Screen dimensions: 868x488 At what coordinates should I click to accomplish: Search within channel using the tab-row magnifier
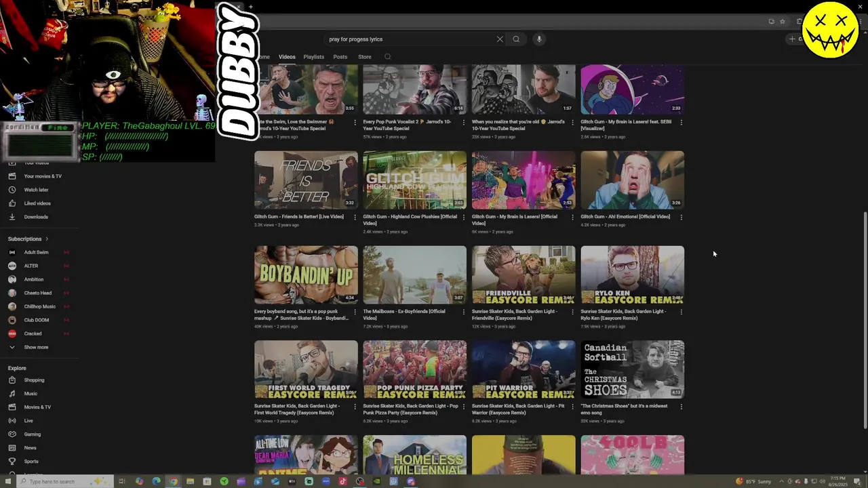click(x=388, y=57)
